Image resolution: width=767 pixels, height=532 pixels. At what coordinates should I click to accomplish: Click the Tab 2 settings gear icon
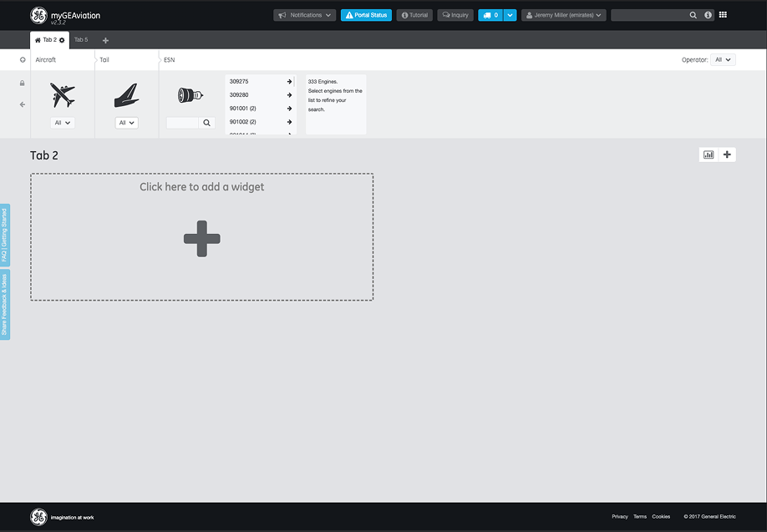click(x=62, y=40)
